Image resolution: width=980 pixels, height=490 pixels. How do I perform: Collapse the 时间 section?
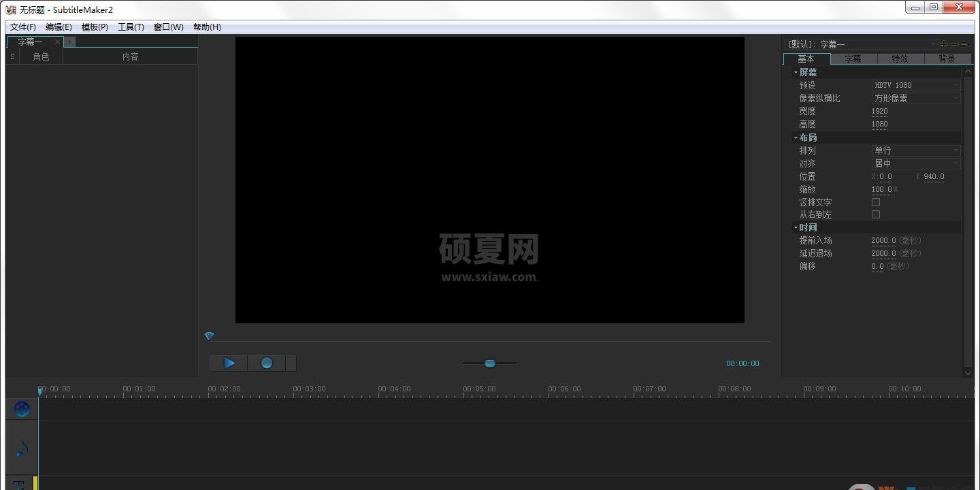796,227
